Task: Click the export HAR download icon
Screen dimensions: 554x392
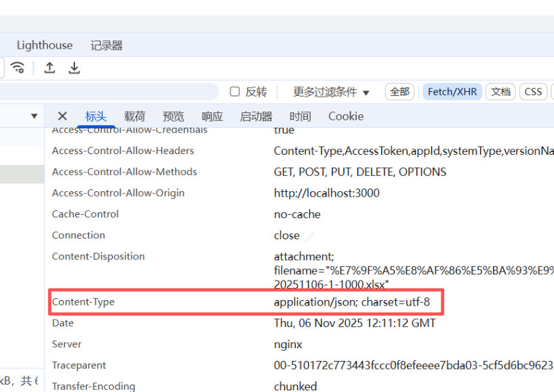Action: coord(74,68)
